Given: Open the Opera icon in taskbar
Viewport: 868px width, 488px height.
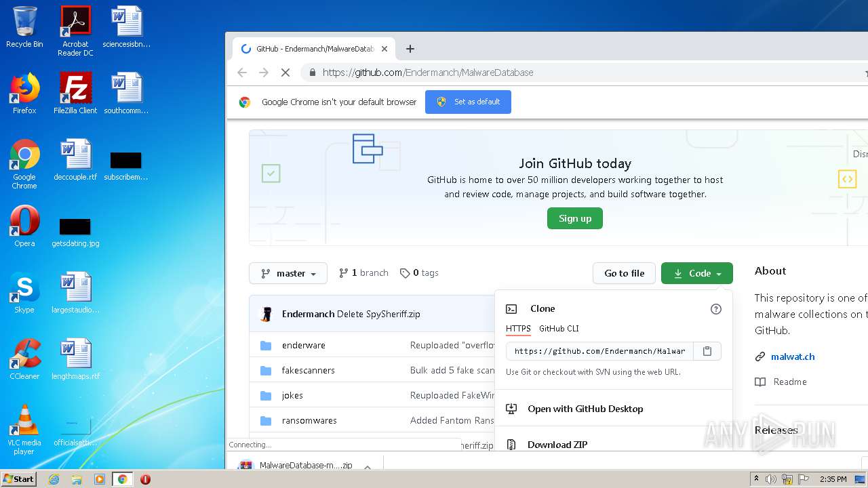Looking at the screenshot, I should click(x=145, y=479).
